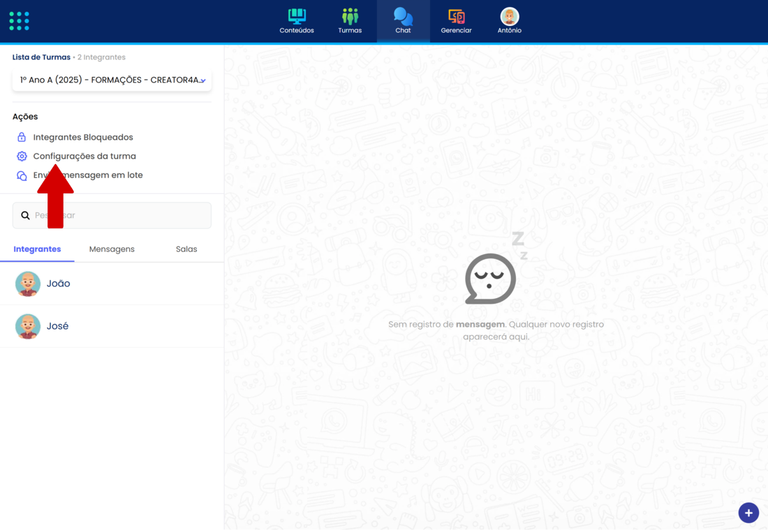Switch to the Mensagens tab
The width and height of the screenshot is (768, 532).
pyautogui.click(x=112, y=249)
